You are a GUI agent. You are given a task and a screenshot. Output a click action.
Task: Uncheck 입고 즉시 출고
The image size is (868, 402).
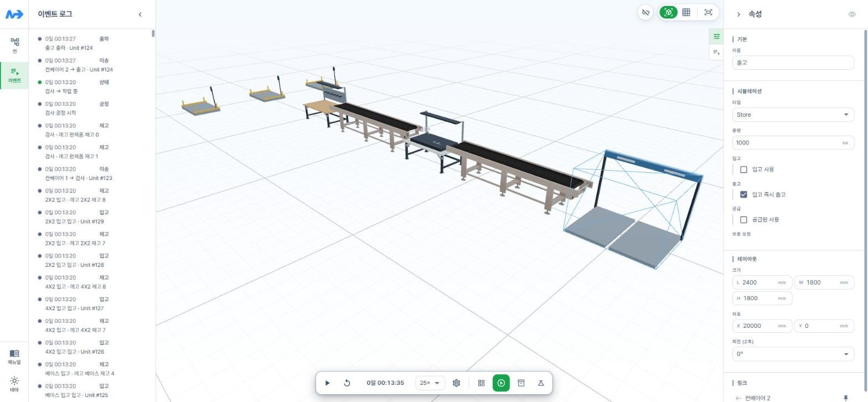click(743, 194)
